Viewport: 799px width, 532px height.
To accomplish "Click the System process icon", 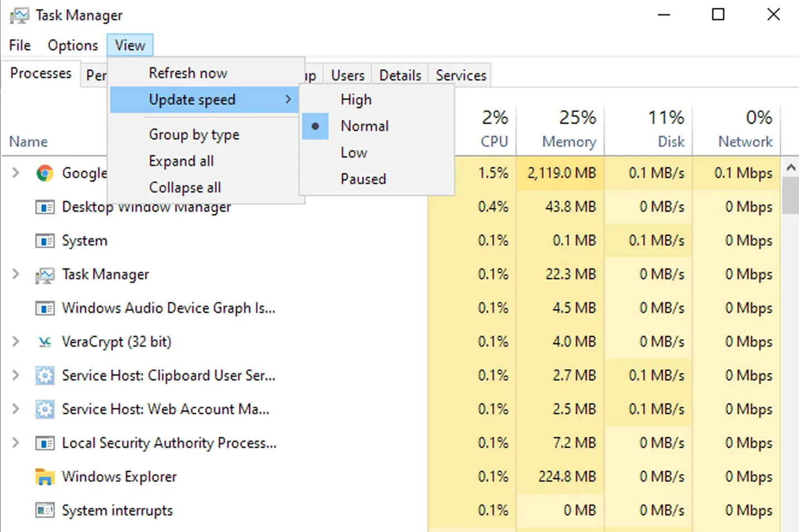I will click(45, 241).
